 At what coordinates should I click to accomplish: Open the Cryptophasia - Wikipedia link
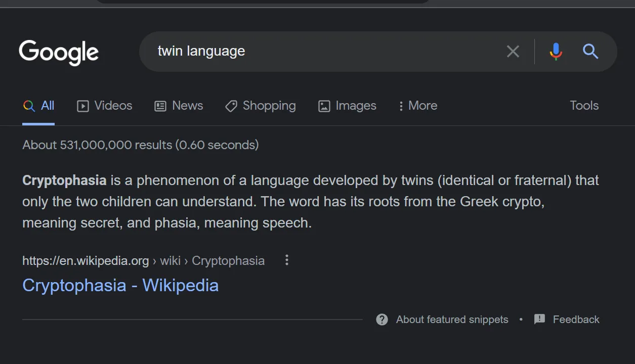[x=120, y=285]
